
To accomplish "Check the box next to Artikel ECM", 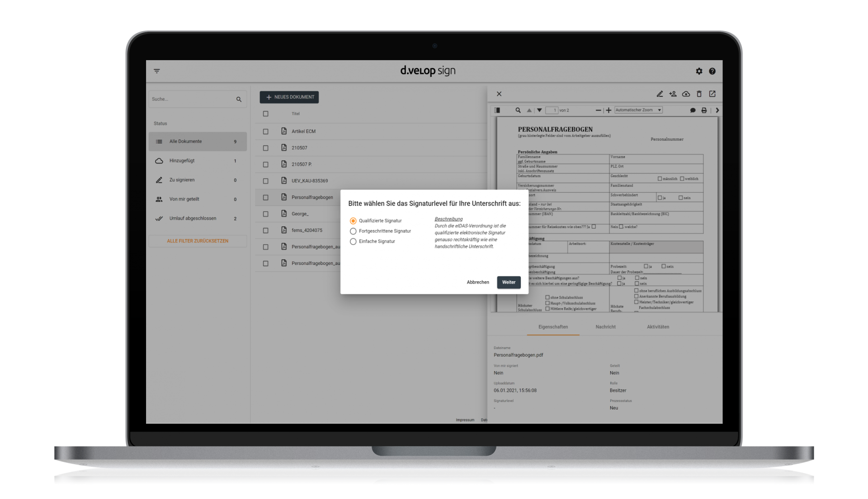I will coord(266,132).
